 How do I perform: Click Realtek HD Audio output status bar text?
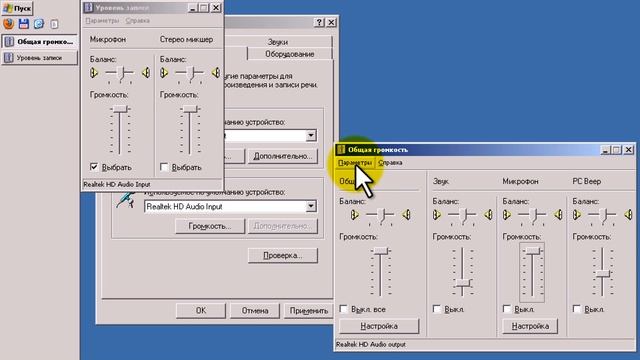371,344
